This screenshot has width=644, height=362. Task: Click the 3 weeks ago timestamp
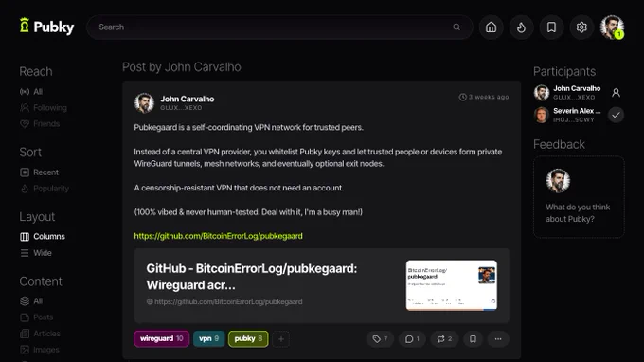click(x=484, y=97)
